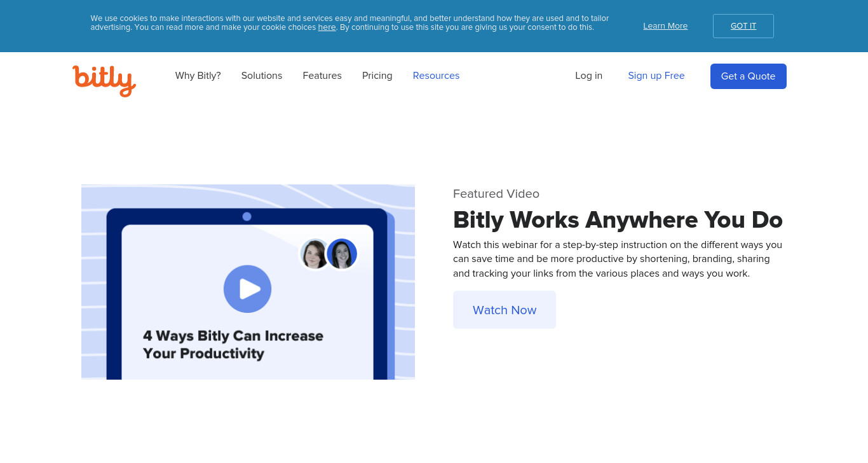This screenshot has height=463, width=868.
Task: Click the right presenter avatar with blue background
Action: point(342,254)
